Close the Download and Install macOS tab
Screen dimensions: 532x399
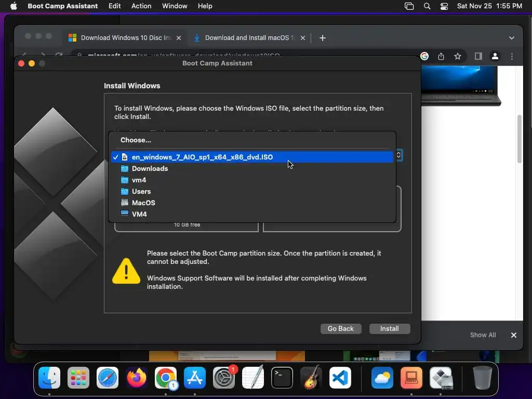point(303,38)
